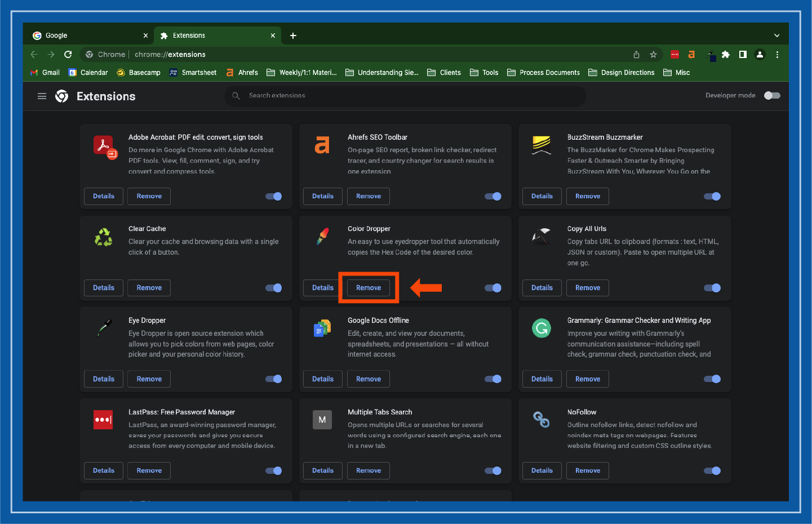Click the Search extensions field
Screen dimensions: 812x524
406,96
